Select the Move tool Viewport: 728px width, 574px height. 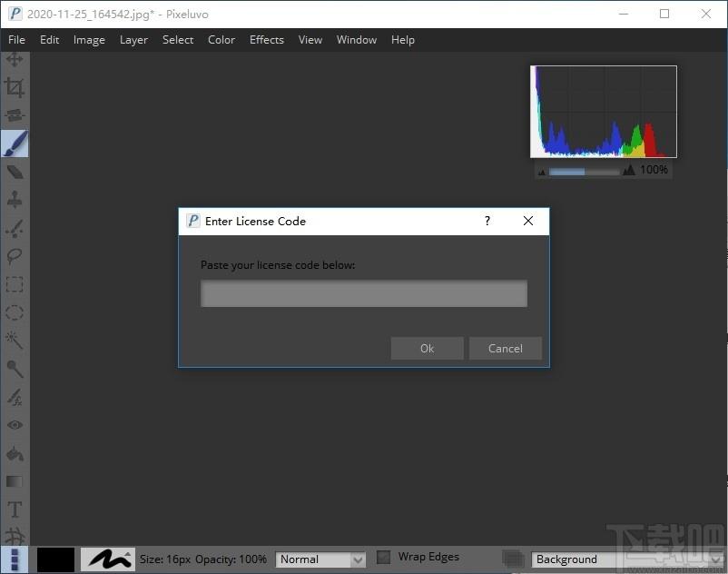pyautogui.click(x=15, y=59)
